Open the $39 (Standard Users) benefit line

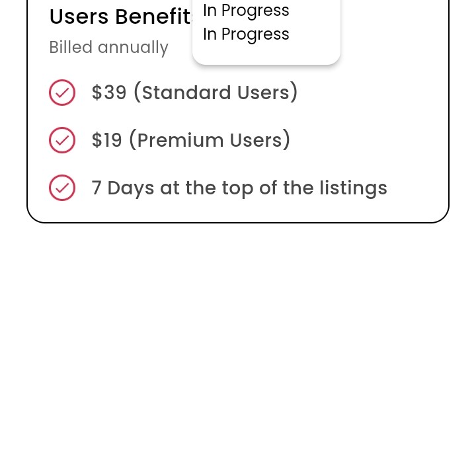point(194,93)
